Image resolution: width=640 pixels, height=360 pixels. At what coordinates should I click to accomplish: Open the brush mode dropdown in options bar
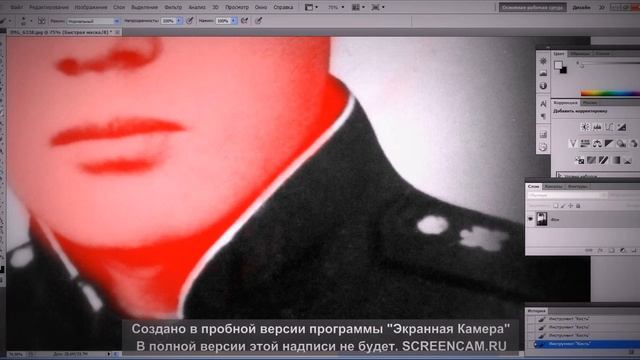point(93,21)
